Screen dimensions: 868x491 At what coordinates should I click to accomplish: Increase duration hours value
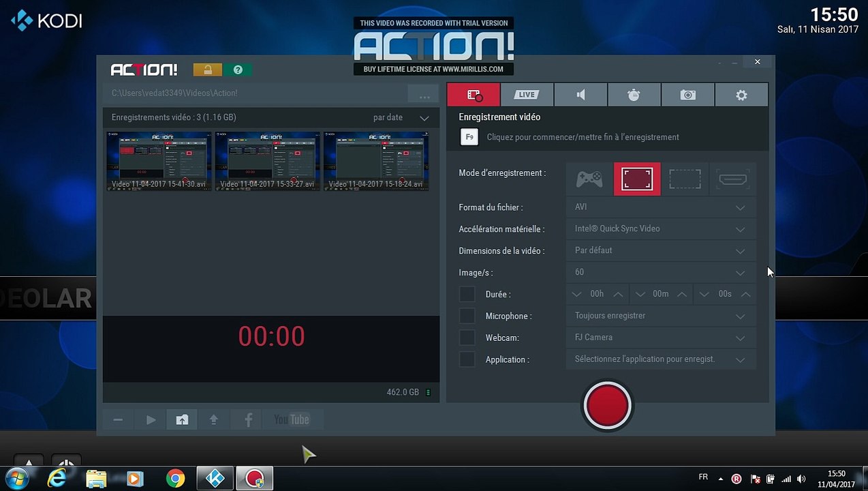click(x=618, y=295)
